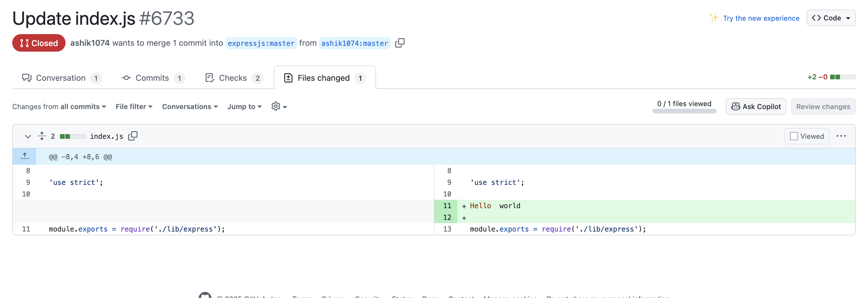Copy the head branch name icon
This screenshot has width=868, height=298.
(400, 43)
